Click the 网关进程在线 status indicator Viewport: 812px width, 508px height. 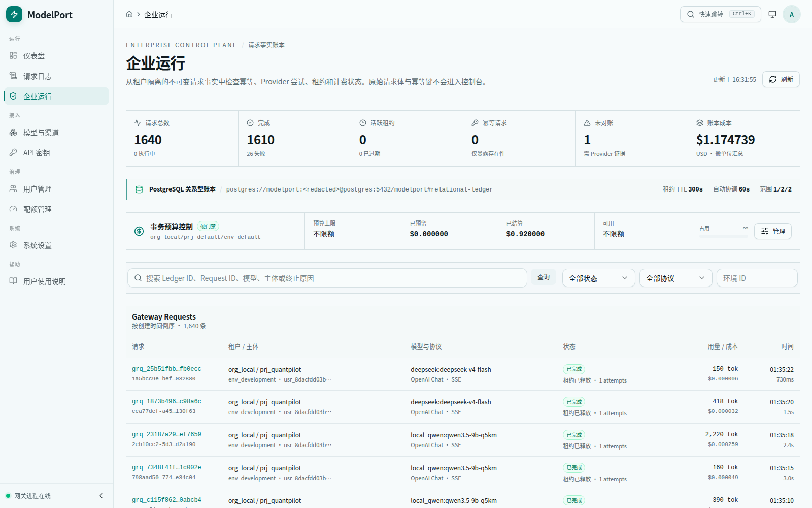28,496
